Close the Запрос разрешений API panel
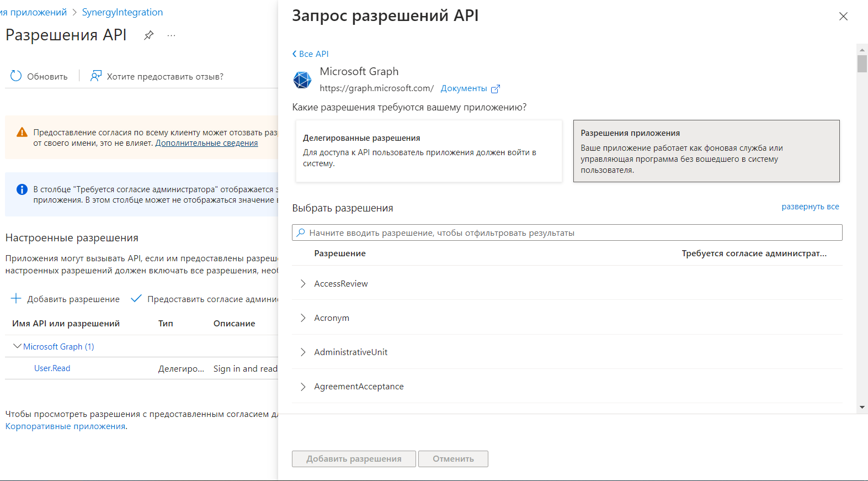The width and height of the screenshot is (868, 481). pyautogui.click(x=843, y=17)
